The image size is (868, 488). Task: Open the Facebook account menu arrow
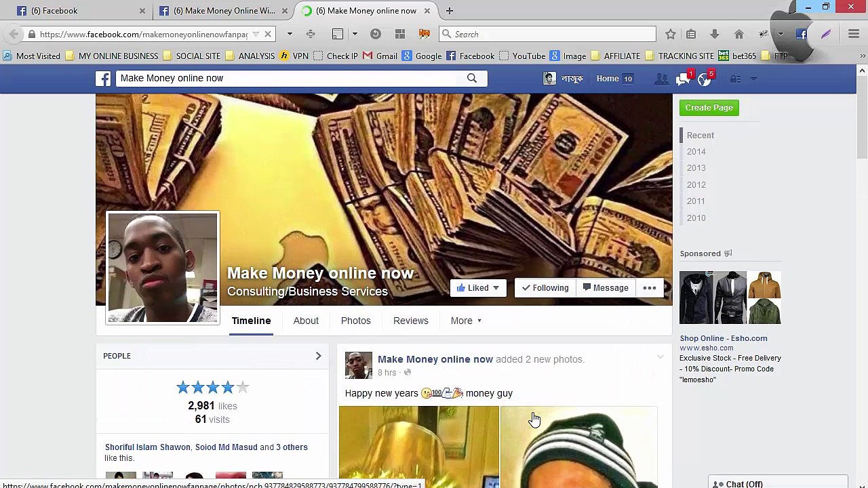(x=753, y=79)
